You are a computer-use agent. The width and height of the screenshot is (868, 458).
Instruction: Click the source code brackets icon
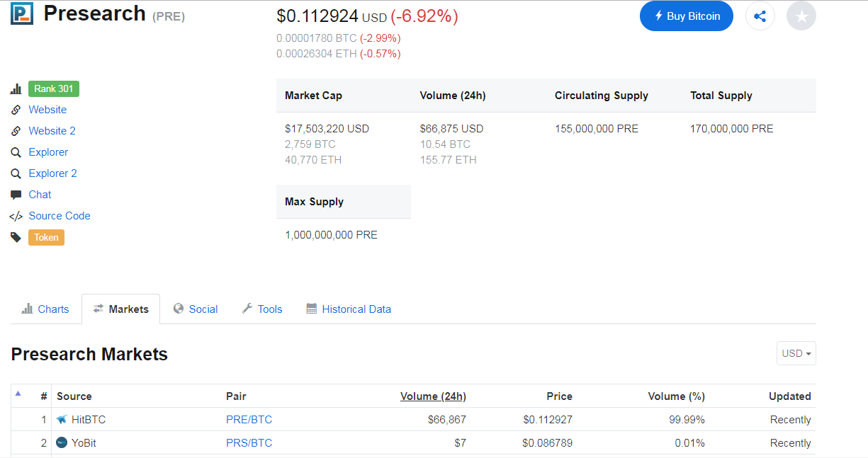click(16, 217)
